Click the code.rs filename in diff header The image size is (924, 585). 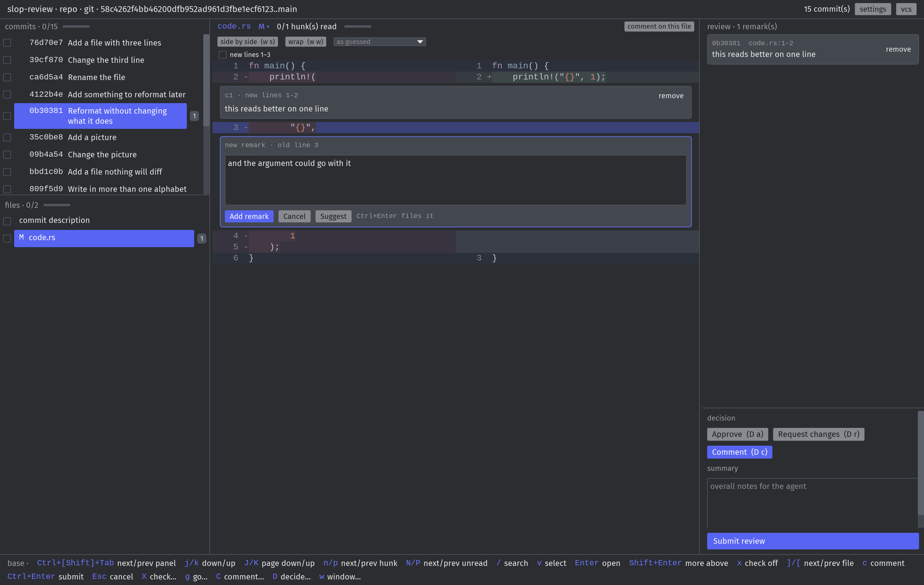click(234, 26)
